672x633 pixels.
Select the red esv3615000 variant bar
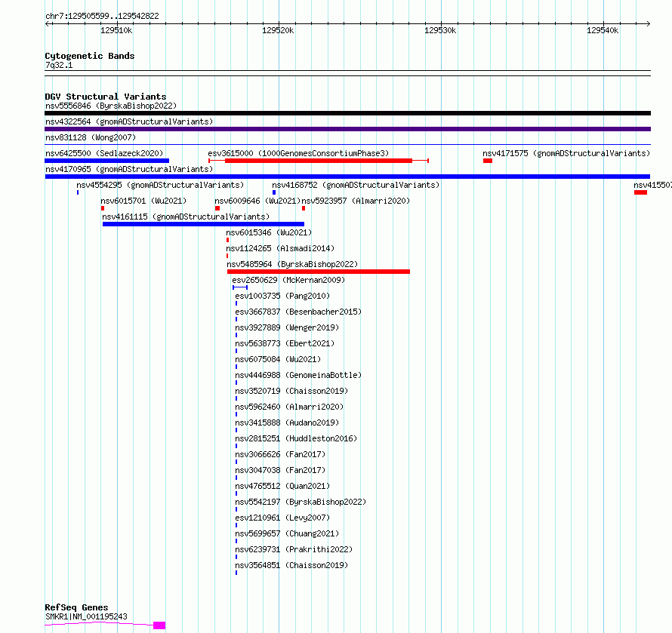pyautogui.click(x=319, y=161)
